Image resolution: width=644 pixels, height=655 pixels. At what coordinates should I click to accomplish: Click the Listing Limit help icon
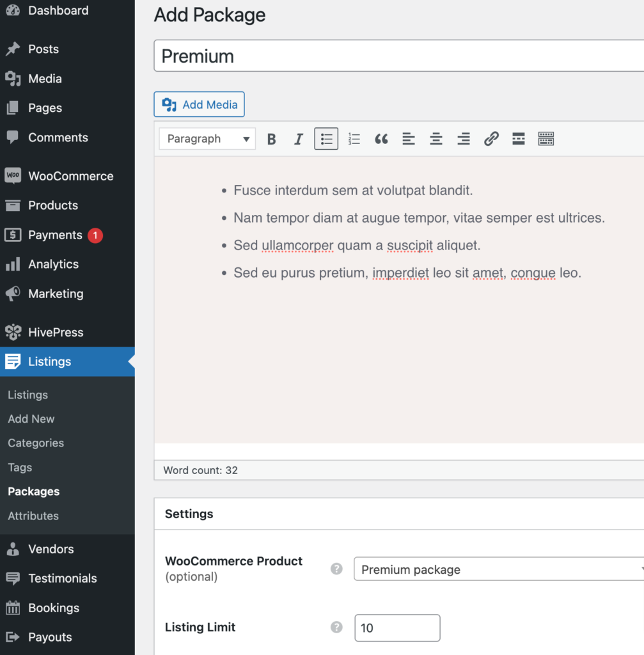(336, 627)
